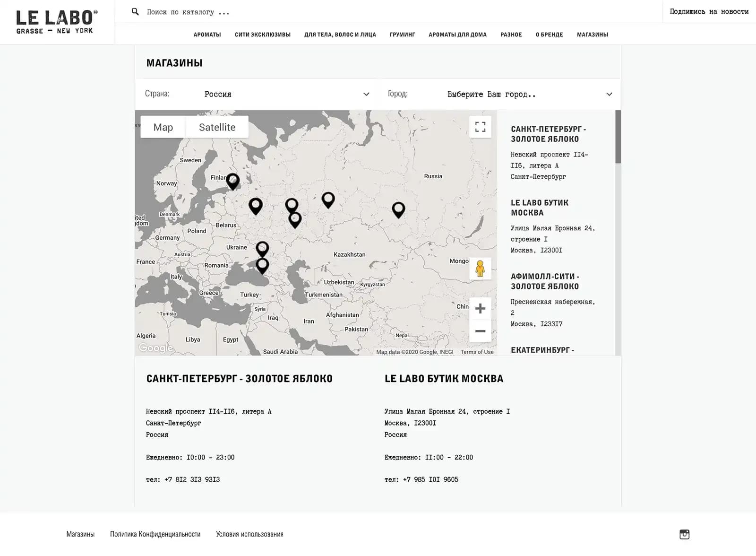
Task: Click hours text Ежедневно: 11:00 - 22:00
Action: point(429,457)
